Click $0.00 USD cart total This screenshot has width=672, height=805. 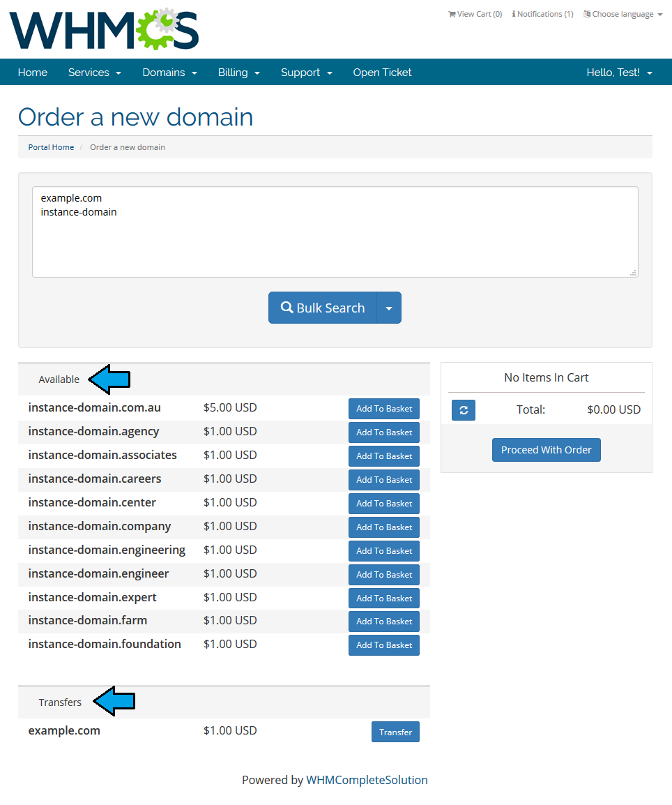tap(614, 409)
